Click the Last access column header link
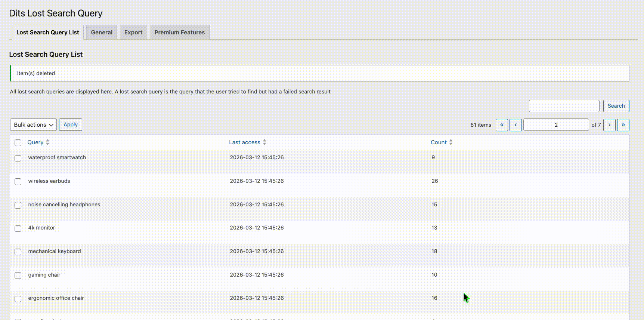Screen dimensions: 644x320 tap(245, 142)
